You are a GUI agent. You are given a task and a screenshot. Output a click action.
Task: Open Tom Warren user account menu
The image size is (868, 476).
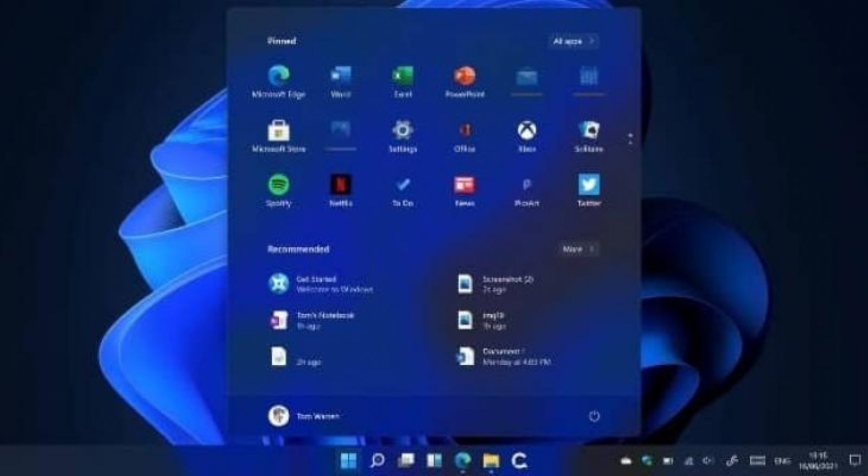point(304,416)
